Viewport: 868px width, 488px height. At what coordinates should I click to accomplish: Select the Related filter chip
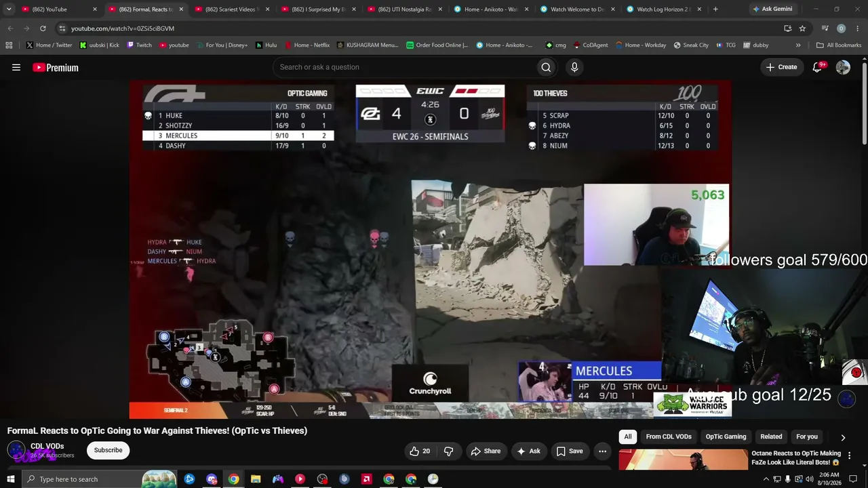tap(771, 437)
